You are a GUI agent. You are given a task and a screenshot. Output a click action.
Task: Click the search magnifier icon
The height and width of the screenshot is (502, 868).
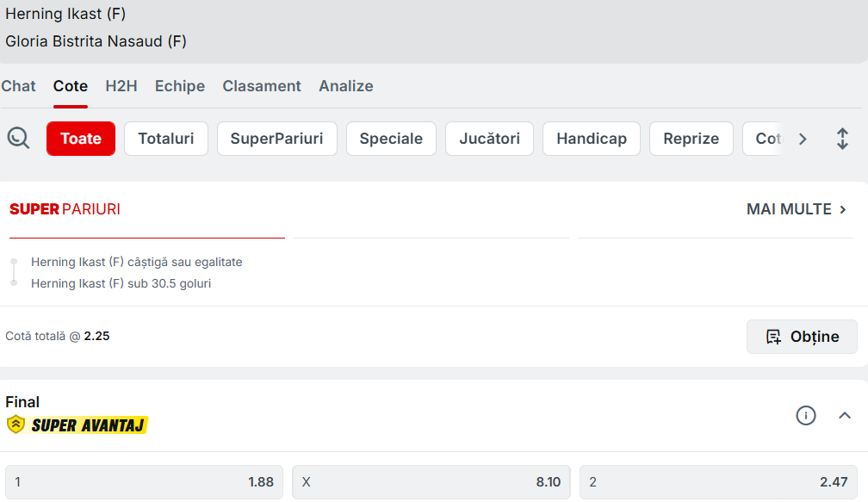[18, 138]
